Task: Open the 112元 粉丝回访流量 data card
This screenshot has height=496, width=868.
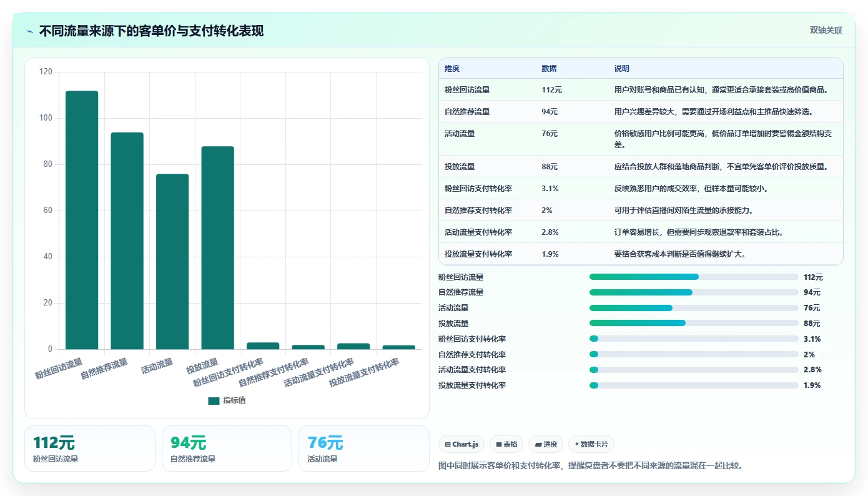Action: pos(90,449)
